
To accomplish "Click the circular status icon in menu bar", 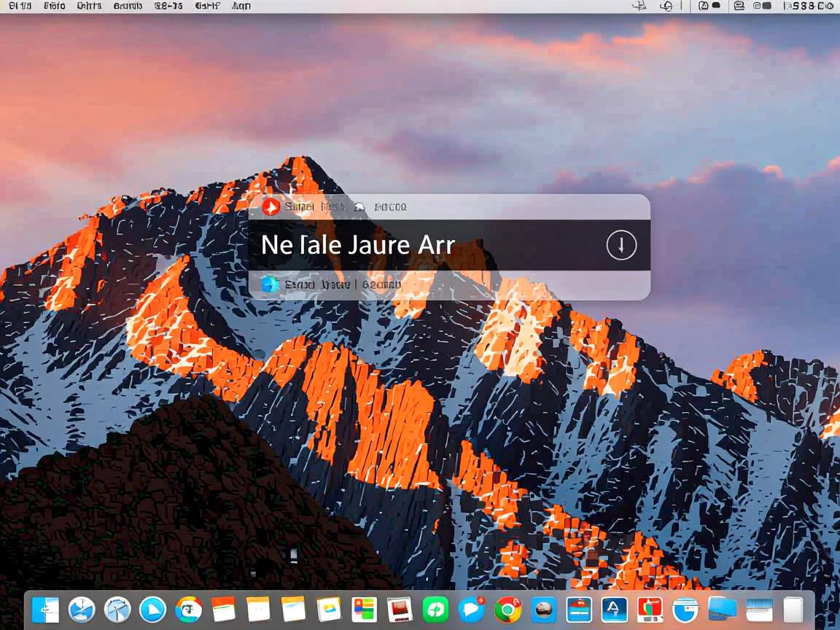I will [666, 6].
